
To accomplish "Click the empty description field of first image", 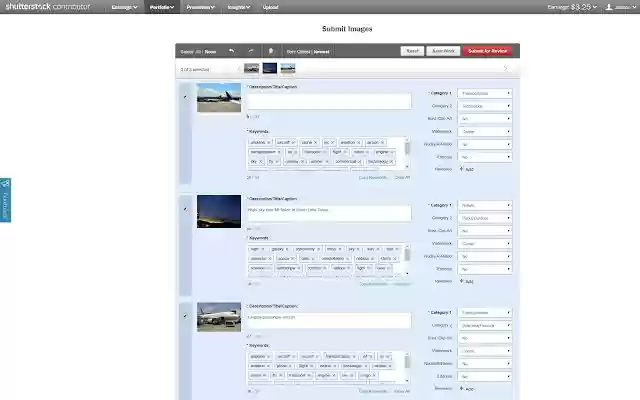I will (329, 101).
